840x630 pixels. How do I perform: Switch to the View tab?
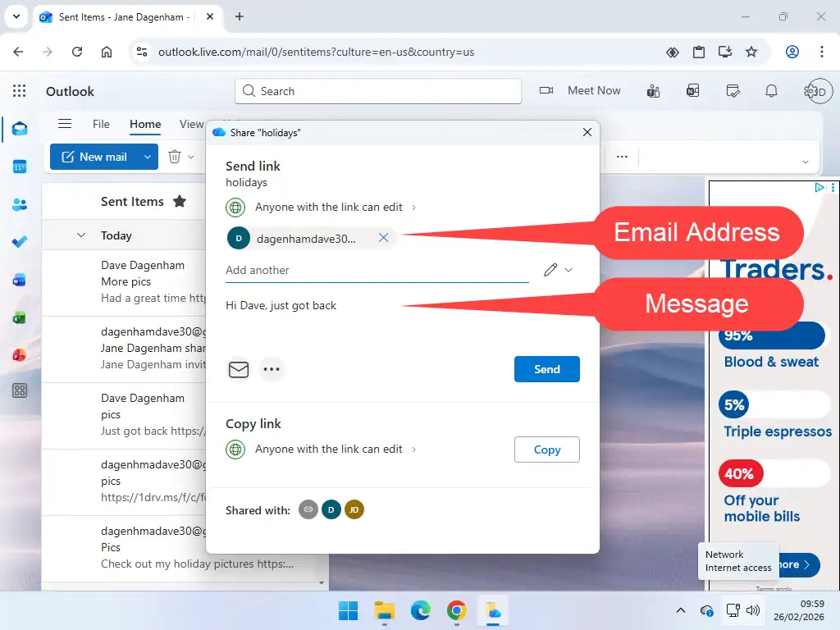pos(191,124)
